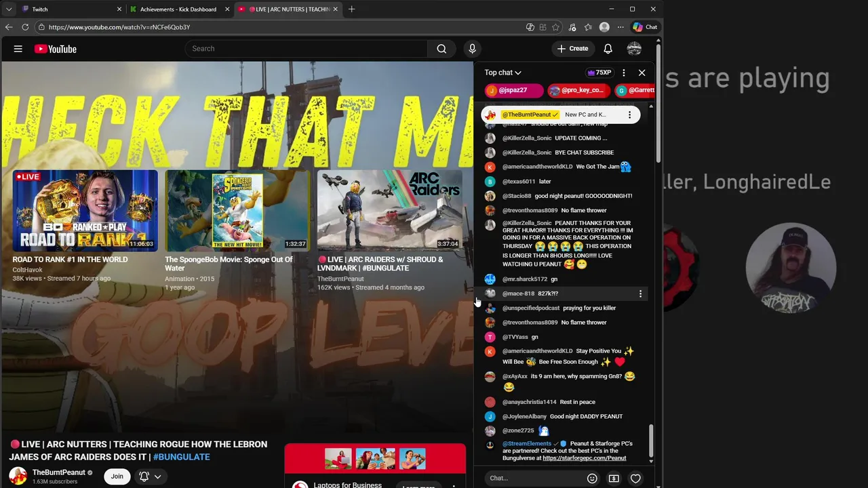Open the chat emoji picker
This screenshot has height=488, width=868.
tap(592, 479)
